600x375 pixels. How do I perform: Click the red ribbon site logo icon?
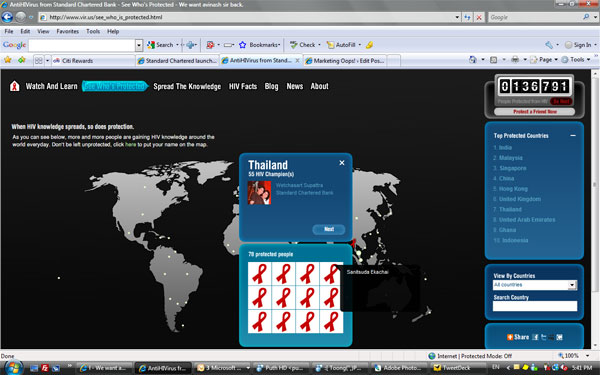click(x=15, y=86)
